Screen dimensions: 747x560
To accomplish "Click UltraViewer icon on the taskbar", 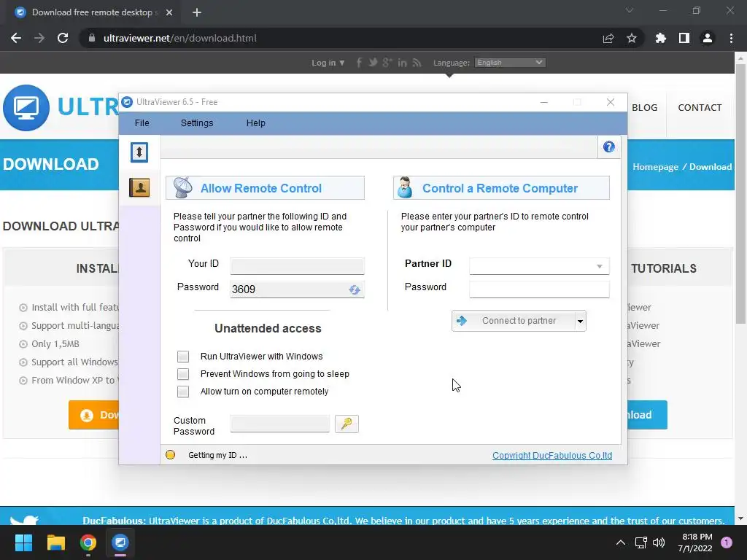I will (120, 542).
